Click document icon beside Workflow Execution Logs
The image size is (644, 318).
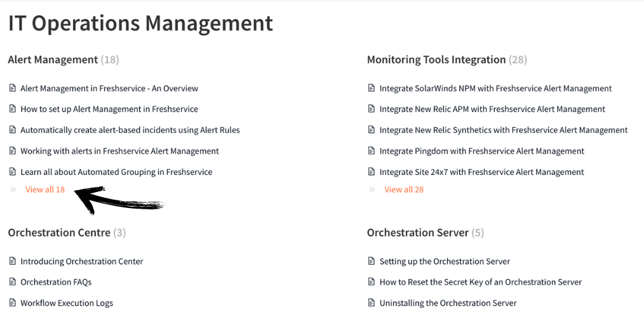click(x=12, y=303)
